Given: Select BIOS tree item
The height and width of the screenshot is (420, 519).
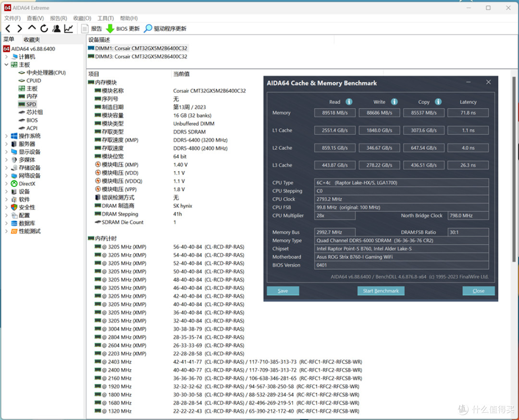Looking at the screenshot, I should coord(28,120).
